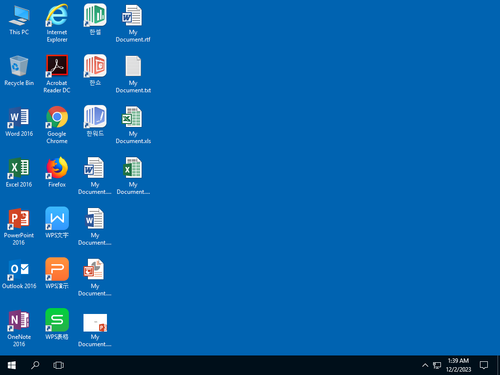Open the Action Center notifications
This screenshot has width=500, height=375.
pyautogui.click(x=484, y=365)
